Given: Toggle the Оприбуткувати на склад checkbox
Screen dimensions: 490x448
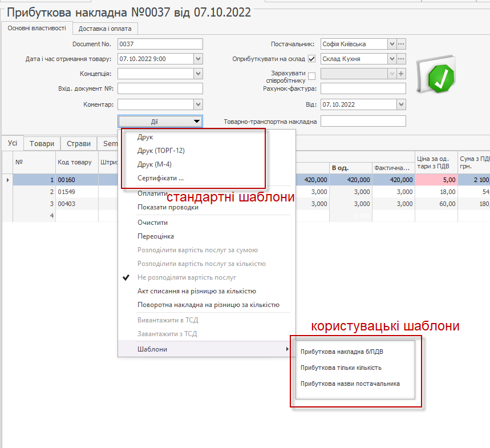Looking at the screenshot, I should click(x=311, y=59).
